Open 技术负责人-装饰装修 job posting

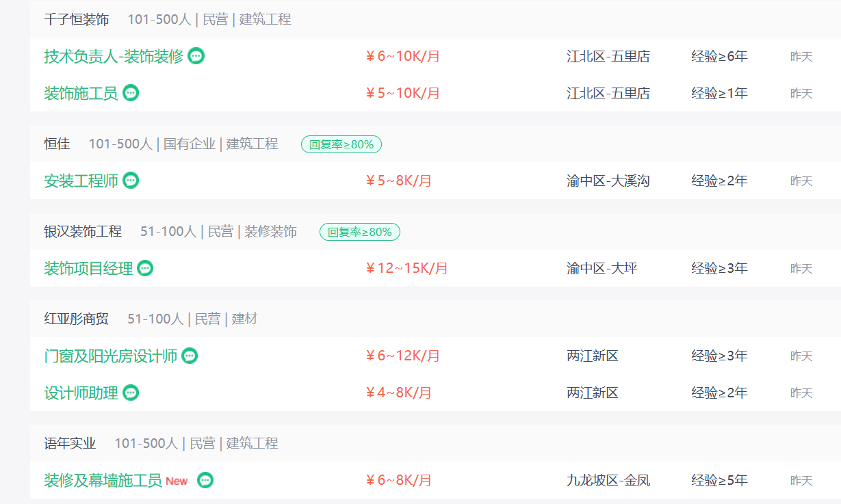pyautogui.click(x=114, y=56)
